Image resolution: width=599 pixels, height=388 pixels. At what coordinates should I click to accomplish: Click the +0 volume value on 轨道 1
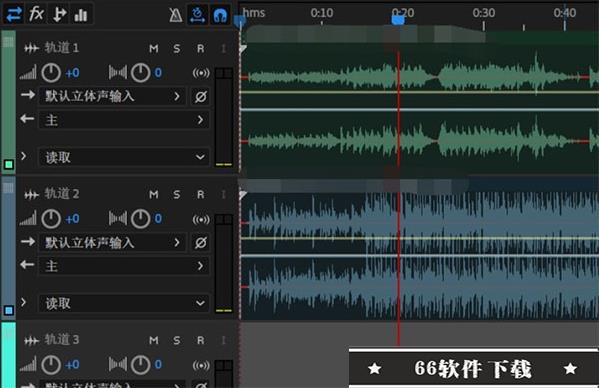[72, 73]
